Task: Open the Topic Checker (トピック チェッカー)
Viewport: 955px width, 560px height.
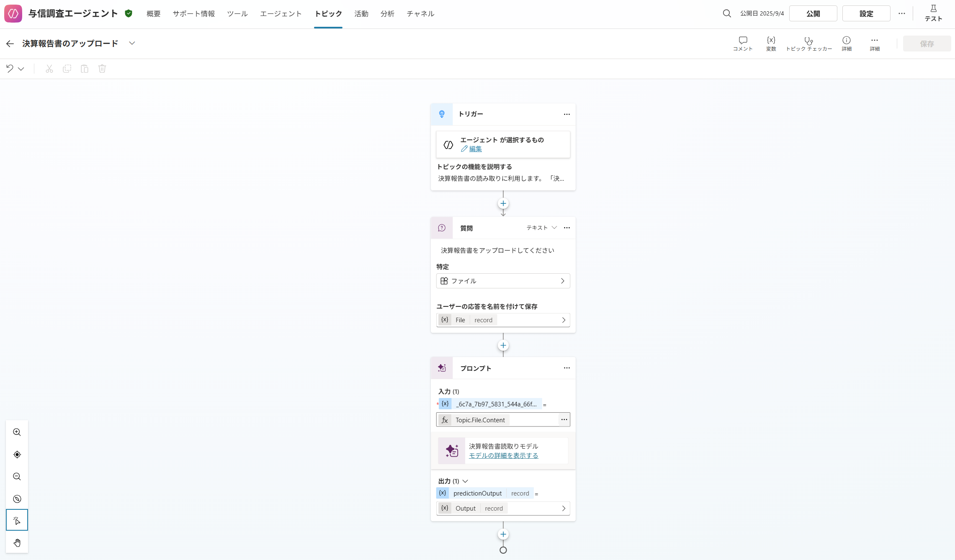Action: pos(808,44)
